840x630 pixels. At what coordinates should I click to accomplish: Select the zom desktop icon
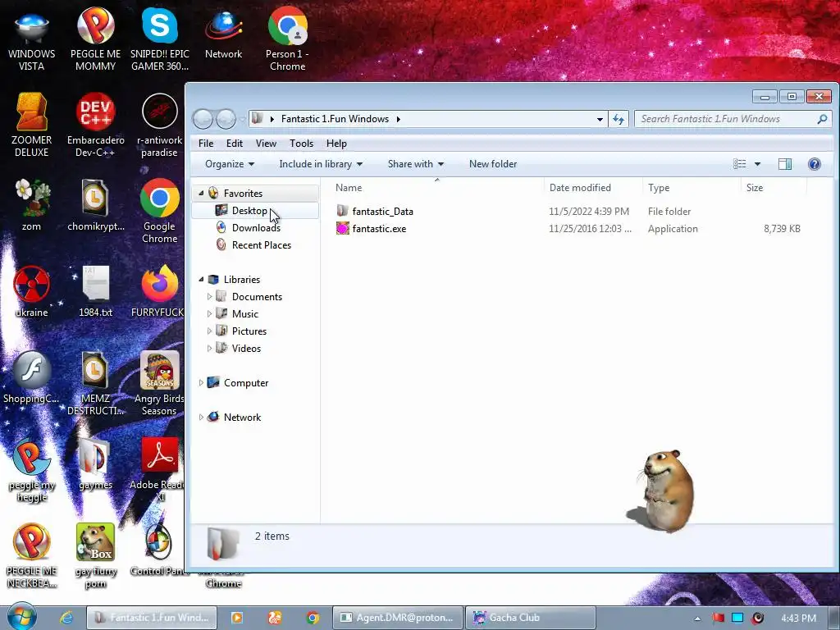(31, 205)
